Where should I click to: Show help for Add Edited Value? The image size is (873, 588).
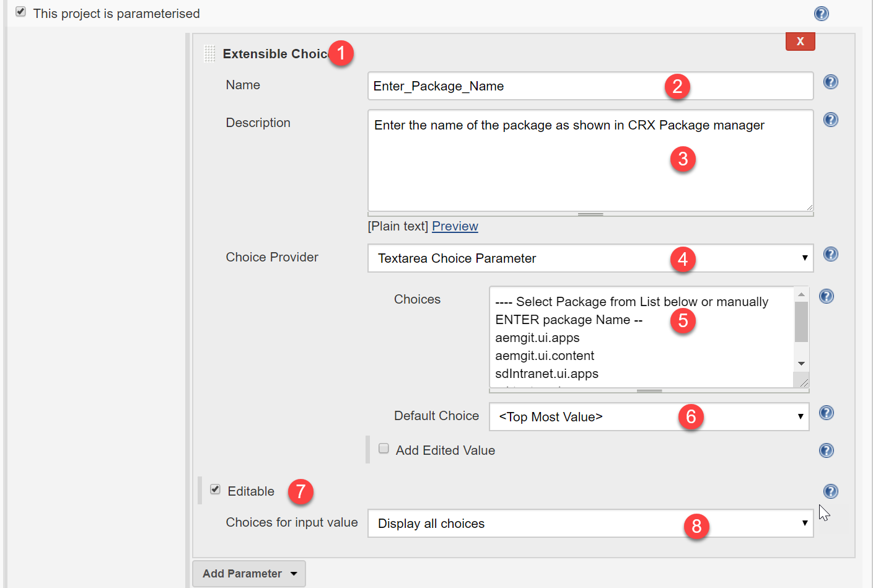point(826,450)
